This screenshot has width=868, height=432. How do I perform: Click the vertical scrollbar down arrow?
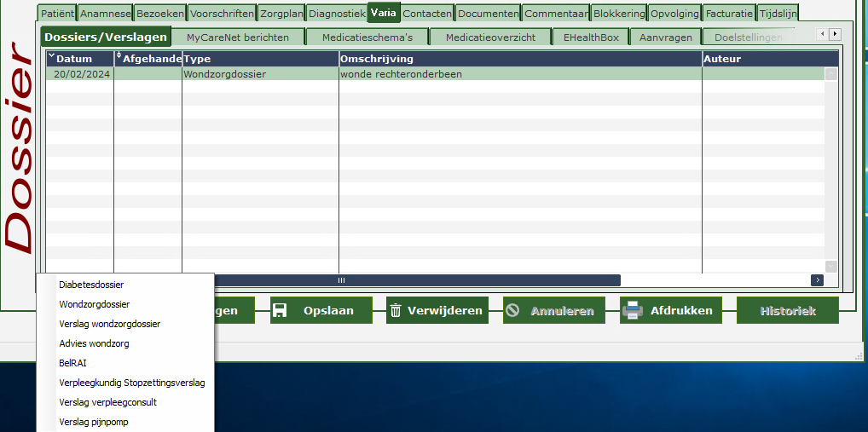(x=831, y=267)
